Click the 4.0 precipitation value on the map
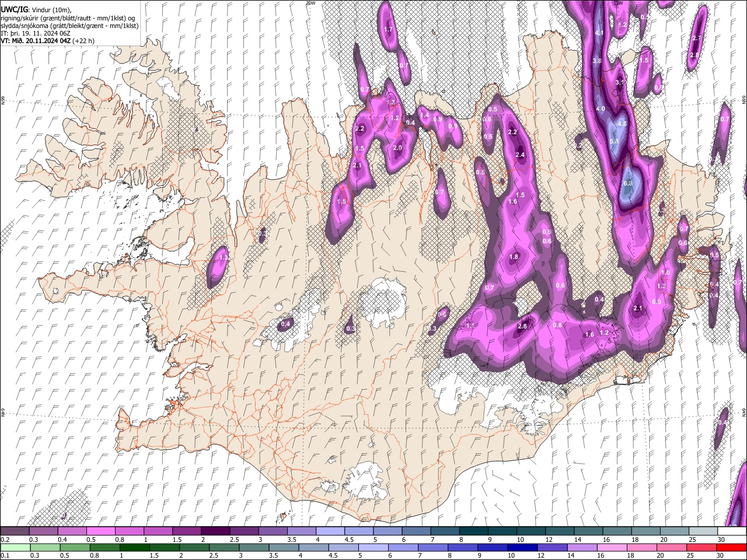The width and height of the screenshot is (747, 560). (601, 109)
